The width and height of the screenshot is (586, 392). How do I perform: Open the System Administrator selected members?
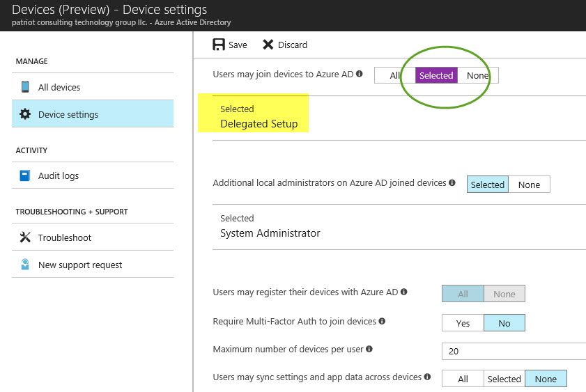(x=270, y=233)
